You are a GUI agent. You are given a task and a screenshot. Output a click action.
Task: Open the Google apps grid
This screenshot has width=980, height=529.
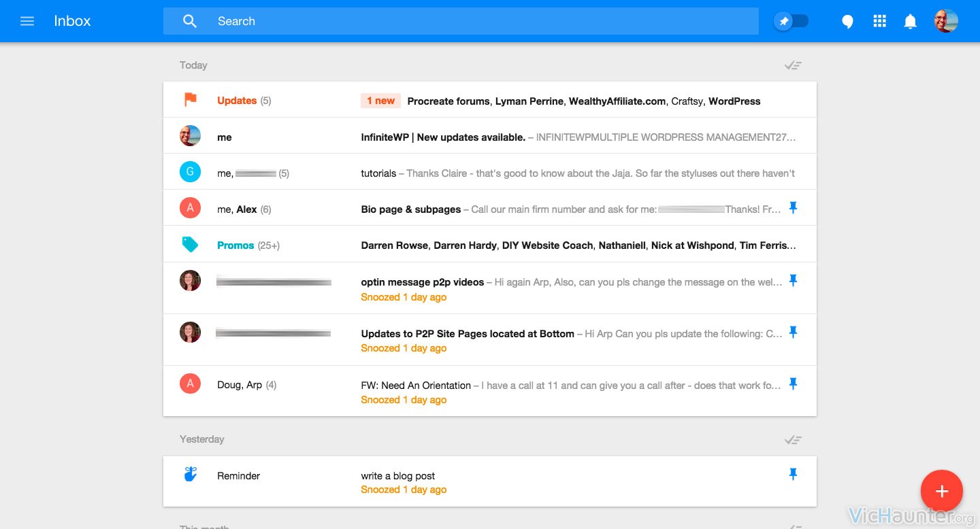tap(879, 21)
